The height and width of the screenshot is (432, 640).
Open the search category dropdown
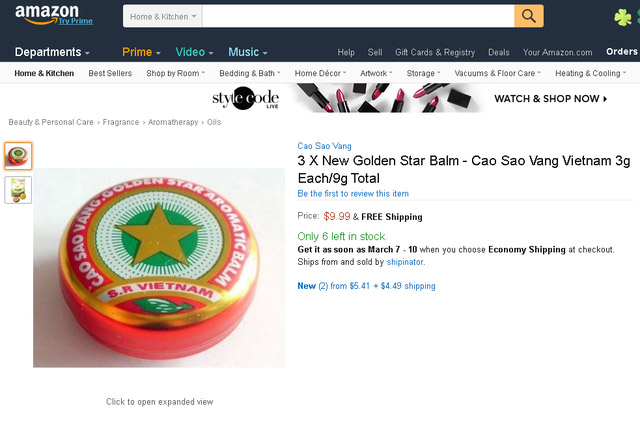pos(165,17)
